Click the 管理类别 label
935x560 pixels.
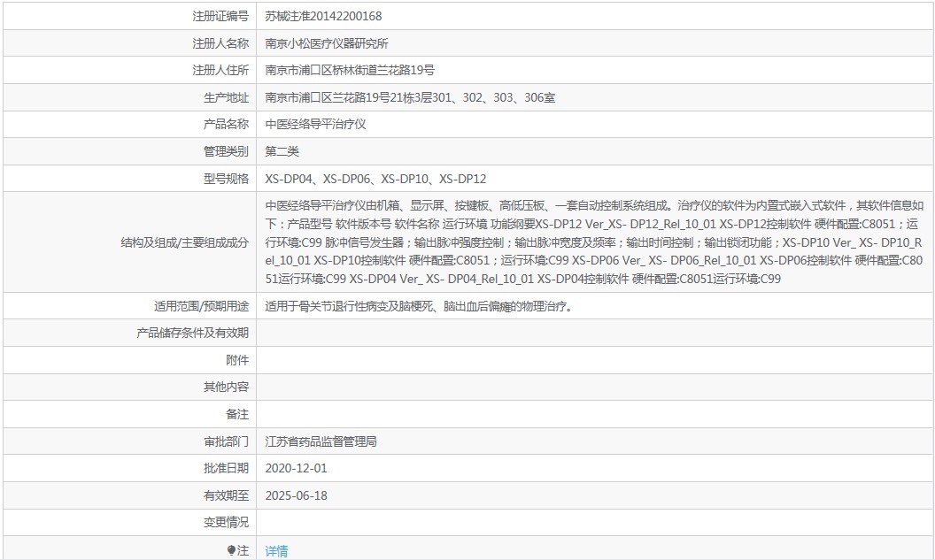click(226, 151)
